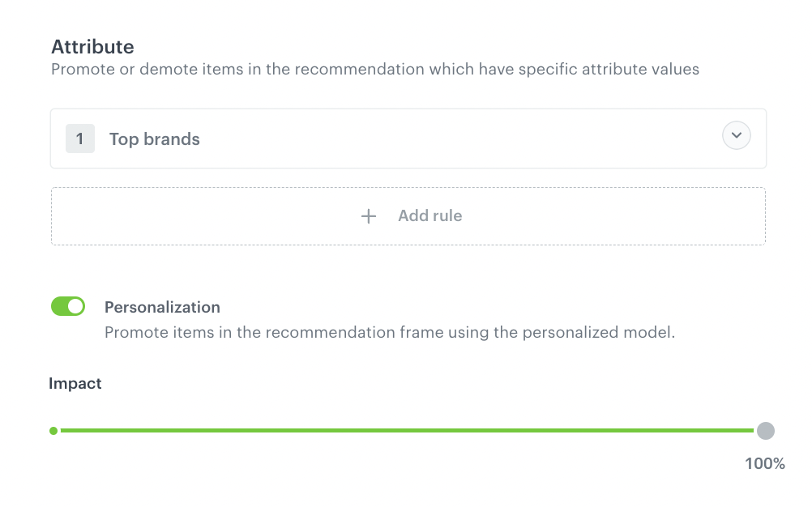This screenshot has height=507, width=812.
Task: Toggle Personalization for the recommendation frame
Action: [68, 306]
